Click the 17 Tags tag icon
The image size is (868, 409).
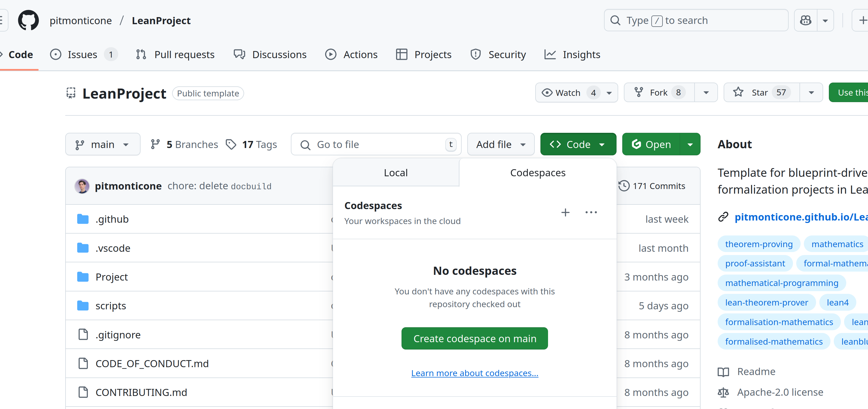tap(231, 144)
